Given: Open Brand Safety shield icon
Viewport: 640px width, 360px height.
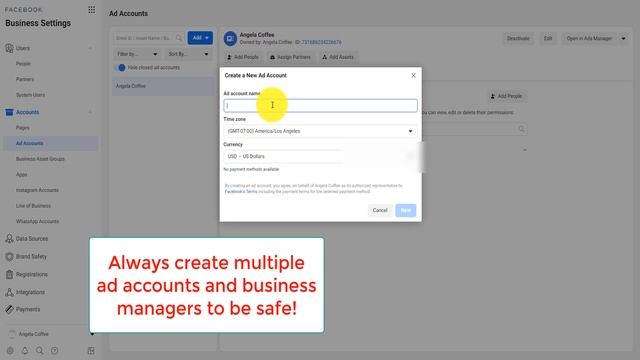Looking at the screenshot, I should (9, 256).
